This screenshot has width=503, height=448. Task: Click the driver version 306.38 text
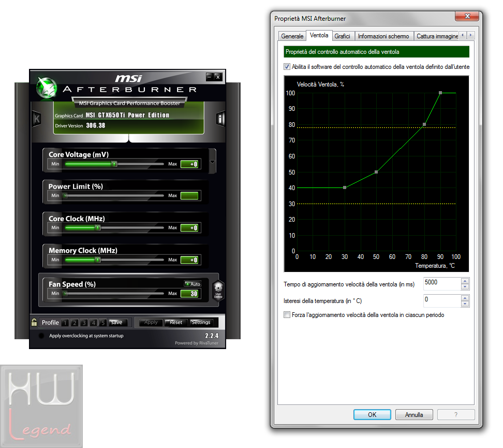[96, 125]
